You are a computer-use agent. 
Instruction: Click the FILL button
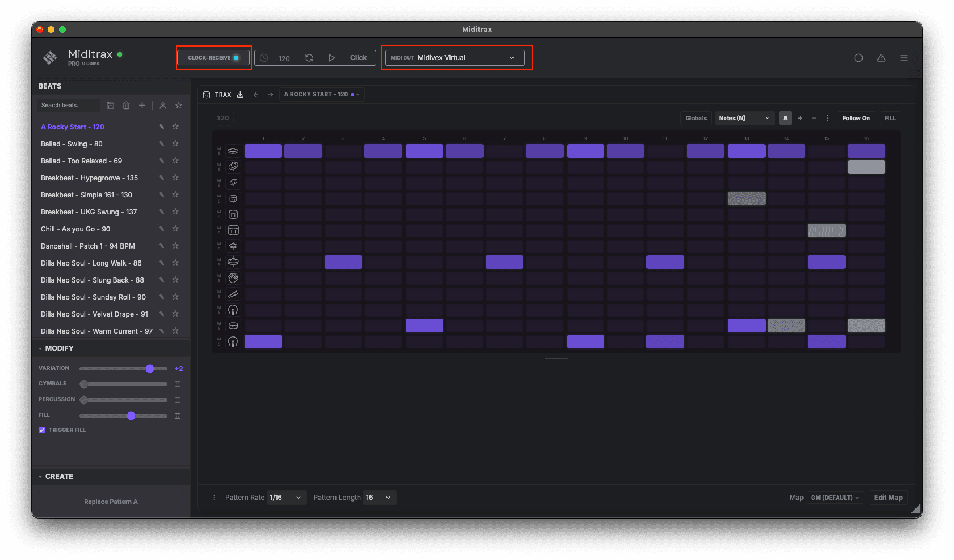point(890,118)
